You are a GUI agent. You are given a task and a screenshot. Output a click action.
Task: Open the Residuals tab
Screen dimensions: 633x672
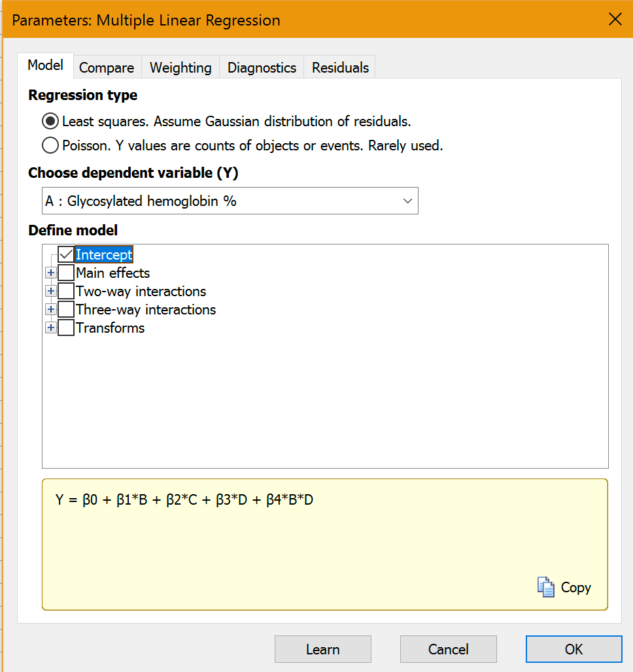click(340, 68)
